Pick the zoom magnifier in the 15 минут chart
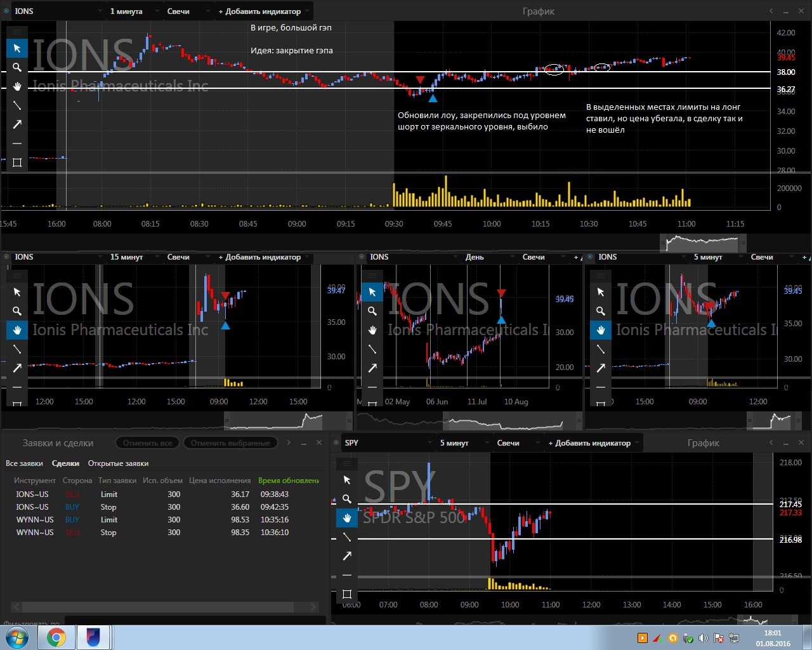 pos(17,311)
